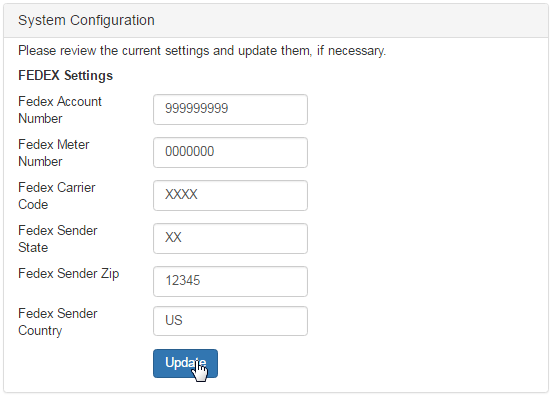Activate the Fedex Sender State input
The width and height of the screenshot is (553, 396).
click(230, 238)
